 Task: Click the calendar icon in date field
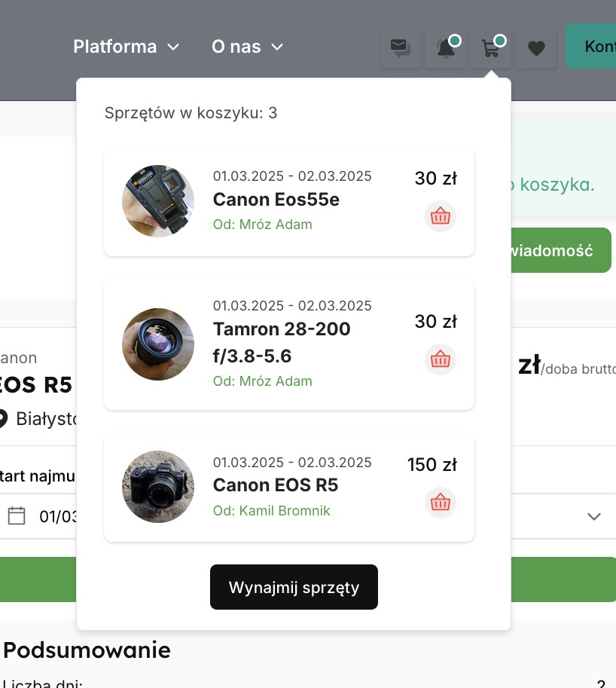(x=17, y=516)
